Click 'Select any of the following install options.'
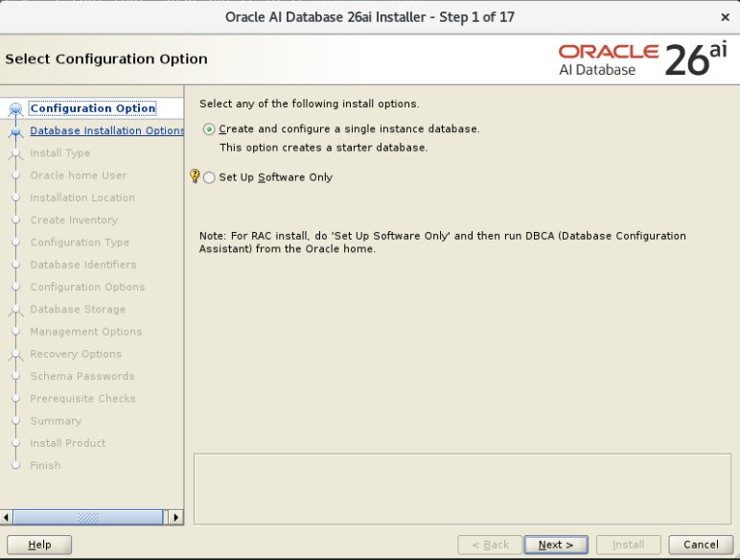Image resolution: width=740 pixels, height=560 pixels. (309, 104)
